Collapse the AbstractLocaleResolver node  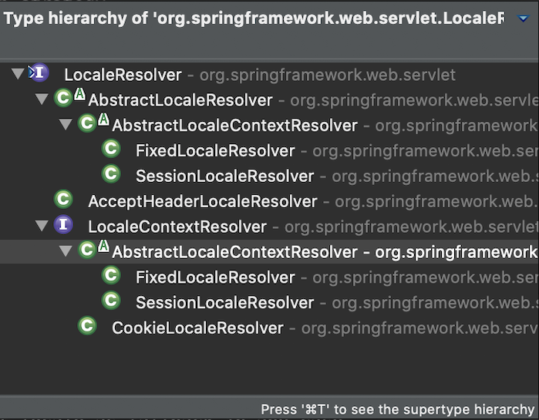42,99
